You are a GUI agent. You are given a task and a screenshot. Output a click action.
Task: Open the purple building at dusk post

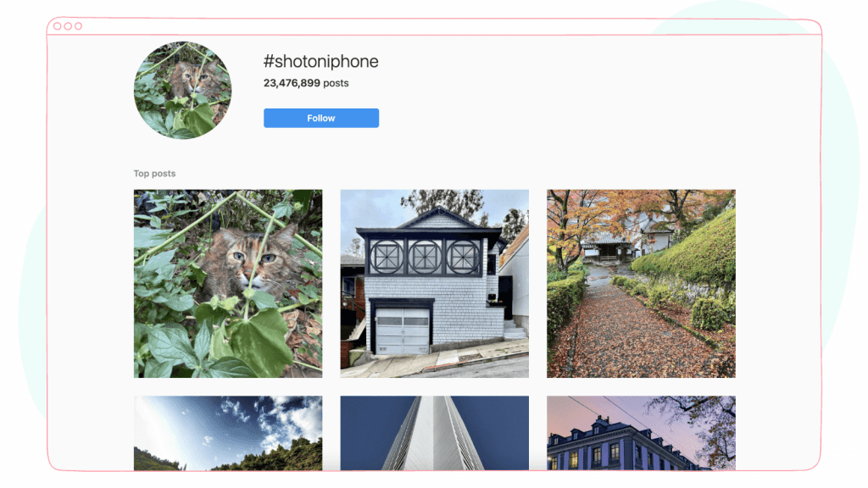coord(641,433)
